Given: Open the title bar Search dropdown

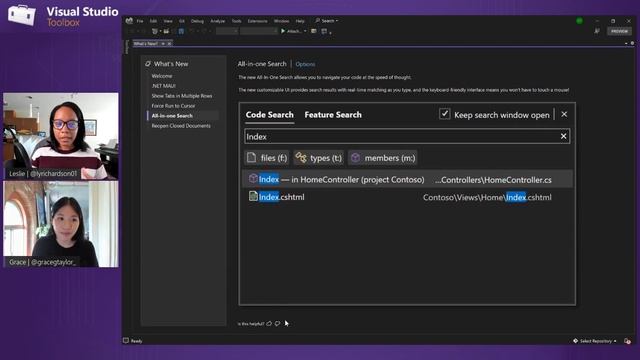Looking at the screenshot, I should tap(327, 20).
